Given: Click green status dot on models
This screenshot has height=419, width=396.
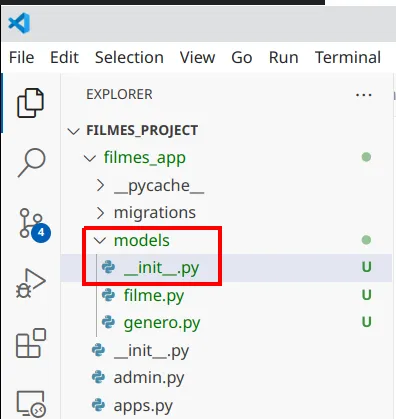Looking at the screenshot, I should coord(366,240).
